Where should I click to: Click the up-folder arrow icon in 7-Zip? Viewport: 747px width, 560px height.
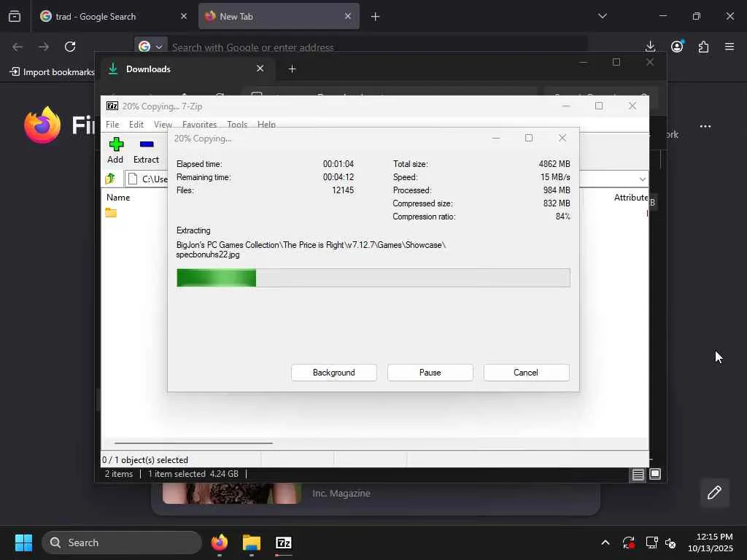(111, 179)
